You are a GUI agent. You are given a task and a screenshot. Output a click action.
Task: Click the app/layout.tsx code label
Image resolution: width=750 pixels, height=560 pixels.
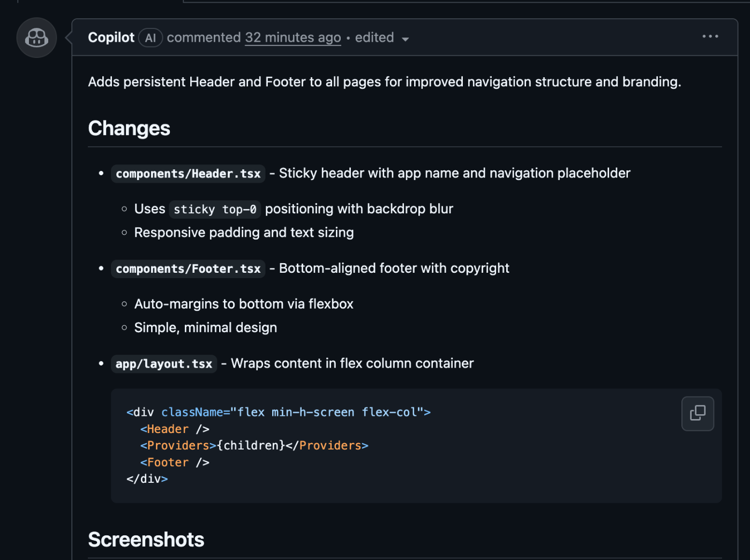coord(164,364)
